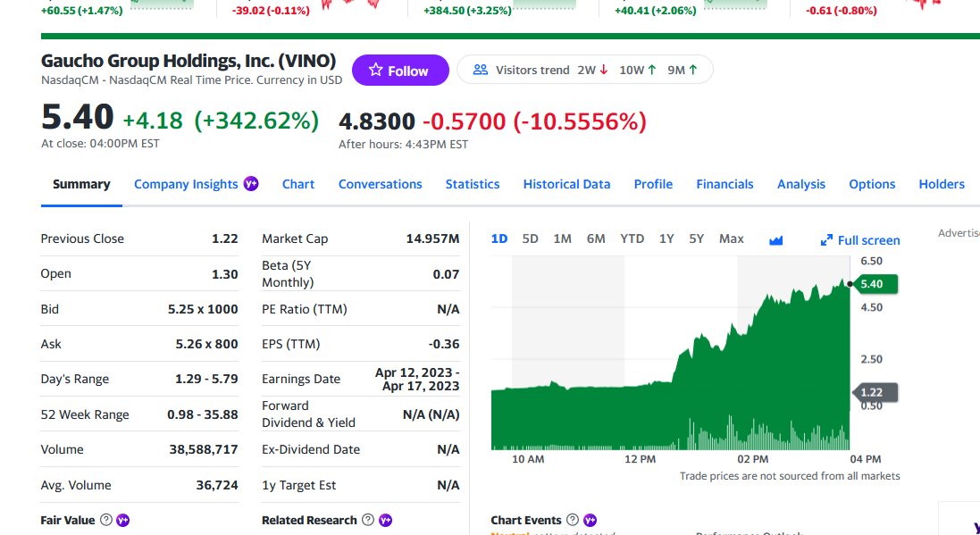The image size is (980, 535).
Task: View the Profile tab
Action: tap(653, 184)
